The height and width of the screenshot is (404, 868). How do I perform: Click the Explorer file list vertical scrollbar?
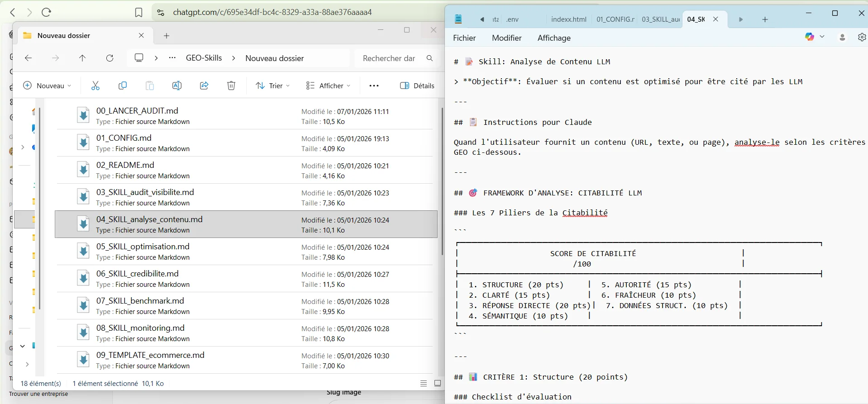coord(442,181)
